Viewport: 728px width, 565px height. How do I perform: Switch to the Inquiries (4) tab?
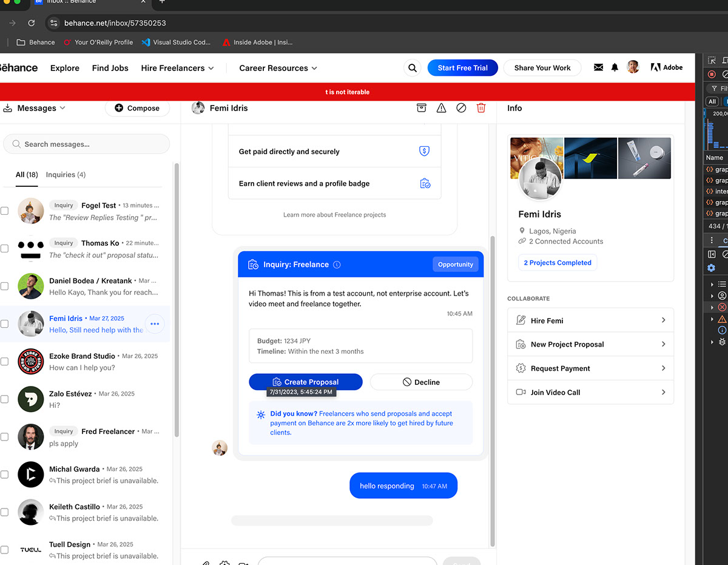coord(66,175)
